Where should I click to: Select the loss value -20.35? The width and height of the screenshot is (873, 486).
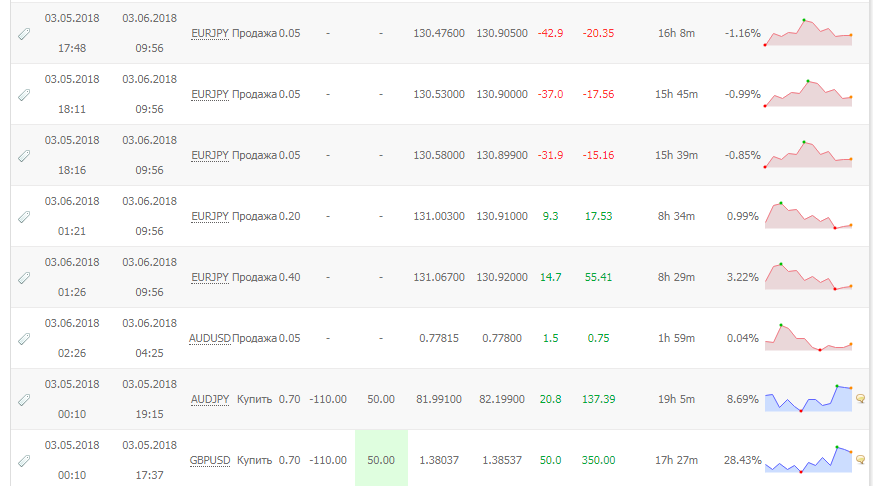(599, 33)
